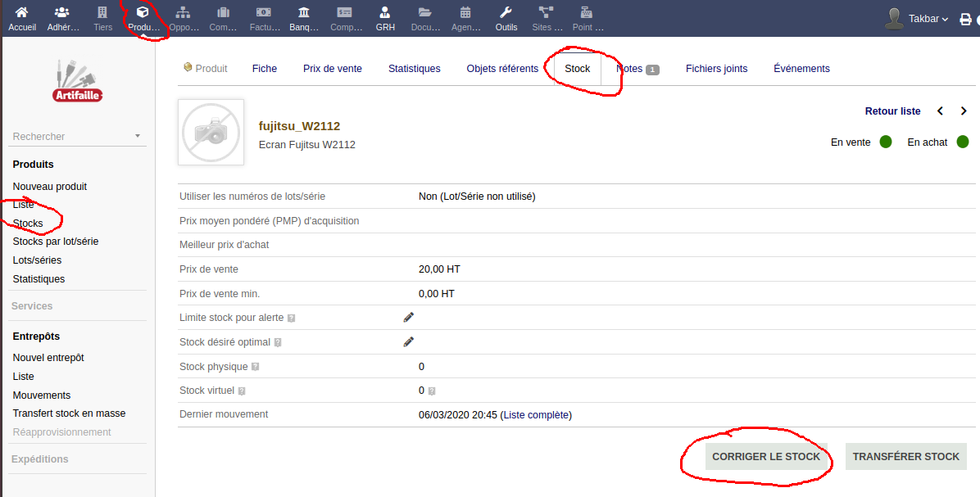Open the Commerce briefcase icon
Image resolution: width=980 pixels, height=497 pixels.
pos(223,12)
